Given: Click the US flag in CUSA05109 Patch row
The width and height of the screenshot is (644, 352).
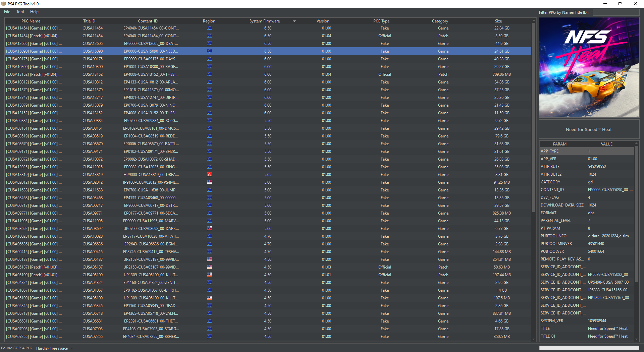Looking at the screenshot, I should pos(210,275).
